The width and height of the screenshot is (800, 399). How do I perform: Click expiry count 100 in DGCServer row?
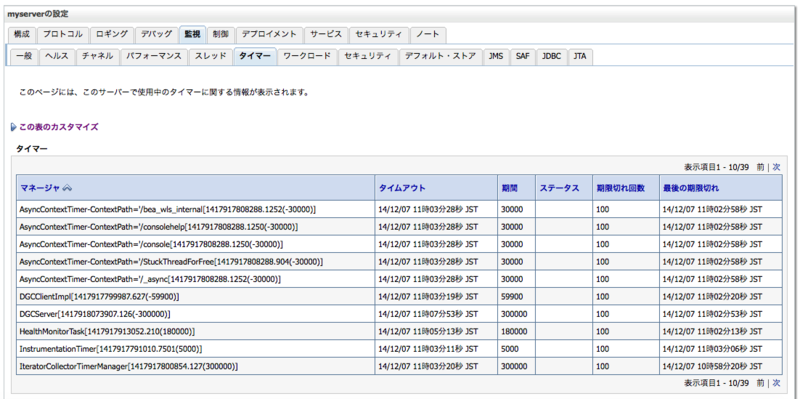(x=603, y=314)
